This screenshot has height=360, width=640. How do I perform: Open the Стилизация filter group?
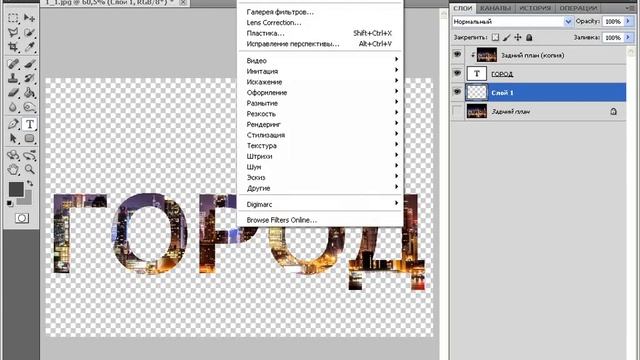[320, 135]
